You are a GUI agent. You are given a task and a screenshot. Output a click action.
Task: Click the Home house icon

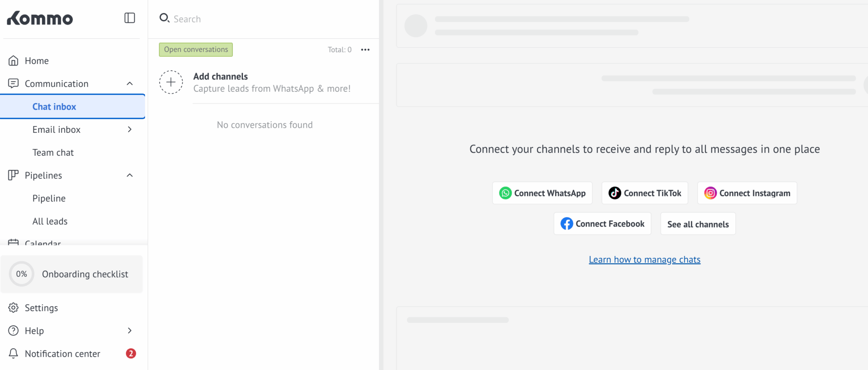[x=14, y=61]
